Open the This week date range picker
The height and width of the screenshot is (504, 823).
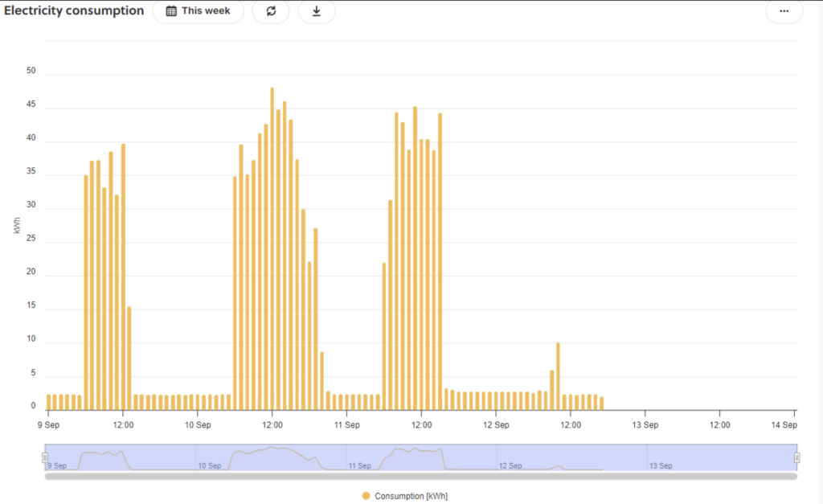tap(199, 11)
